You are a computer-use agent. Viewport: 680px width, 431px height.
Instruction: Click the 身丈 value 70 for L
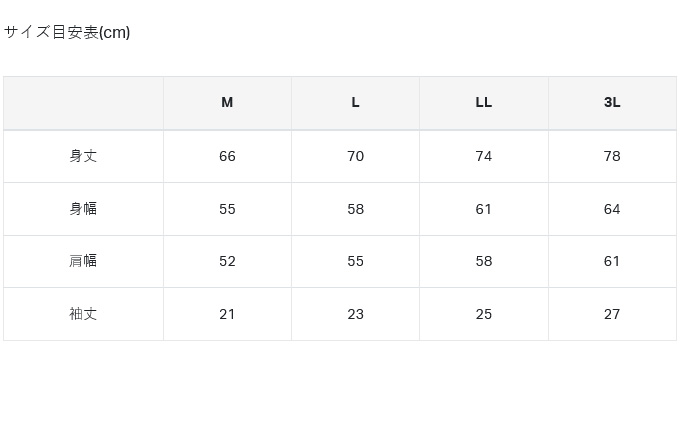(x=355, y=156)
